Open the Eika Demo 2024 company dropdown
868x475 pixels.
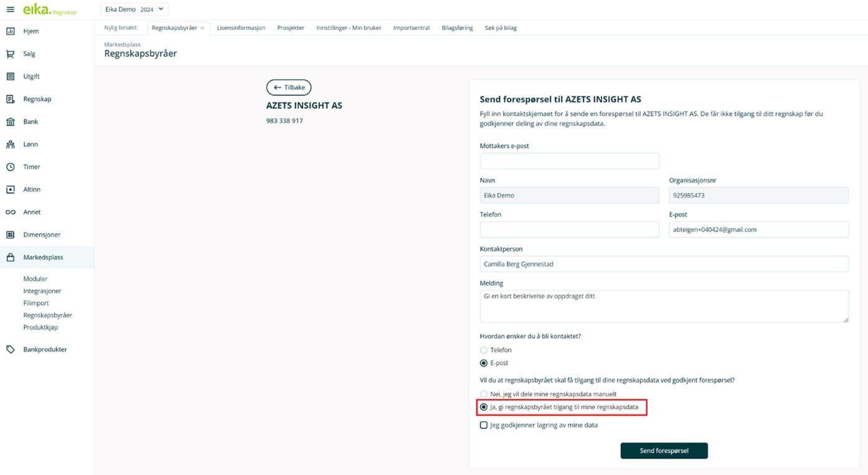point(134,9)
